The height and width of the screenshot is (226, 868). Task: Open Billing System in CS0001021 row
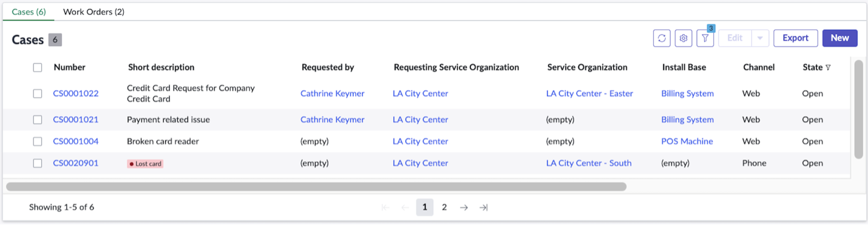(x=688, y=120)
